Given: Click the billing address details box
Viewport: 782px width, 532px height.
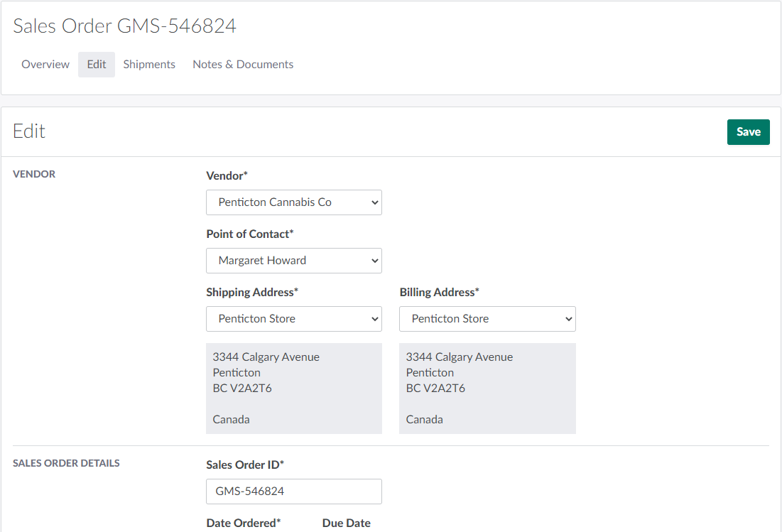Looking at the screenshot, I should click(487, 389).
